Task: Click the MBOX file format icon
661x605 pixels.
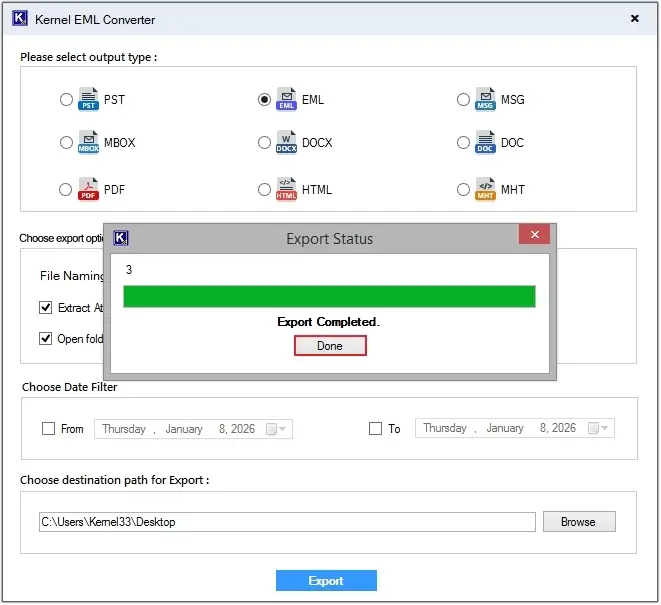Action: click(x=89, y=142)
